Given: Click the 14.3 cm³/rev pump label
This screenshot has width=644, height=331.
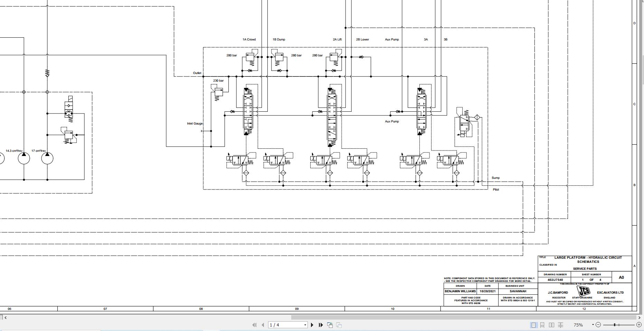Looking at the screenshot, I should (14, 151).
